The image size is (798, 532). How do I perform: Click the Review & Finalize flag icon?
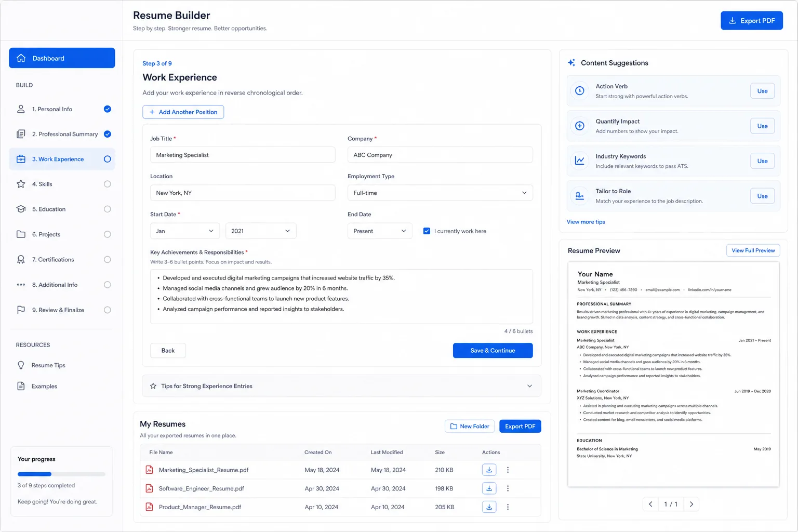(x=21, y=310)
